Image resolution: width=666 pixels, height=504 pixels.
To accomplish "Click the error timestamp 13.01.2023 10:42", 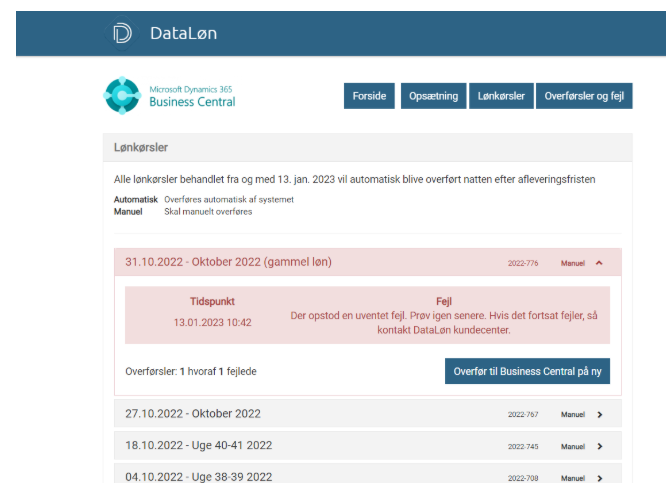I will [213, 322].
